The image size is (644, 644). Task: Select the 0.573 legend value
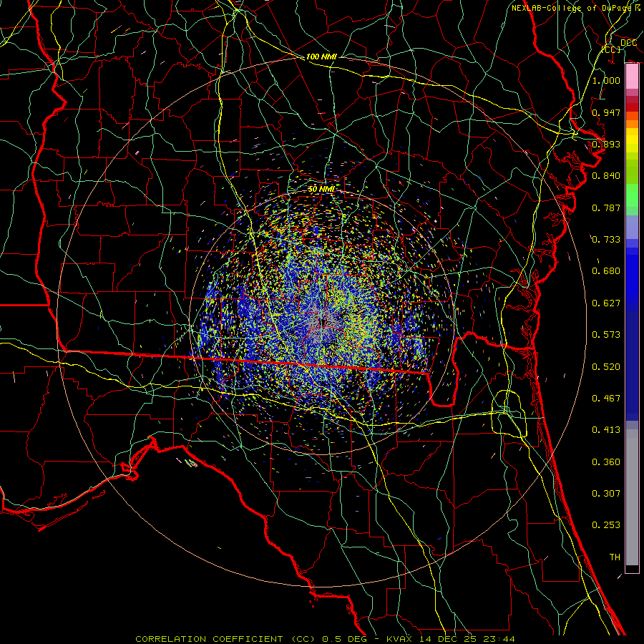(606, 335)
